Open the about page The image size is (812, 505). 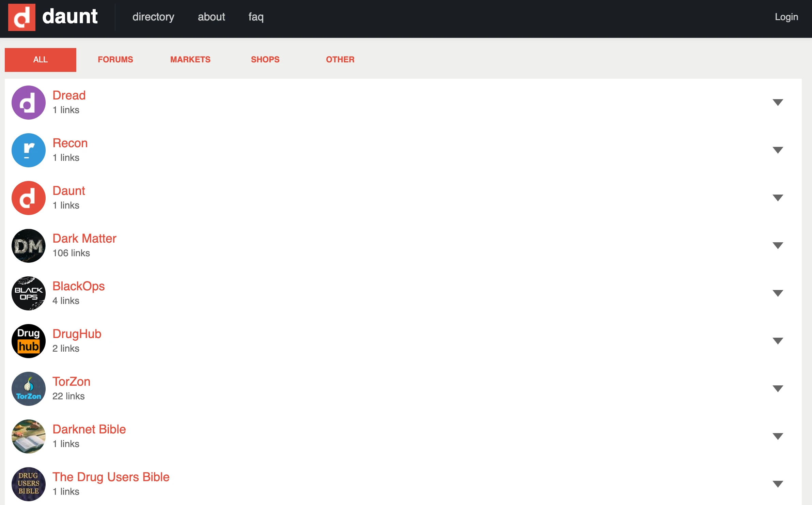212,17
